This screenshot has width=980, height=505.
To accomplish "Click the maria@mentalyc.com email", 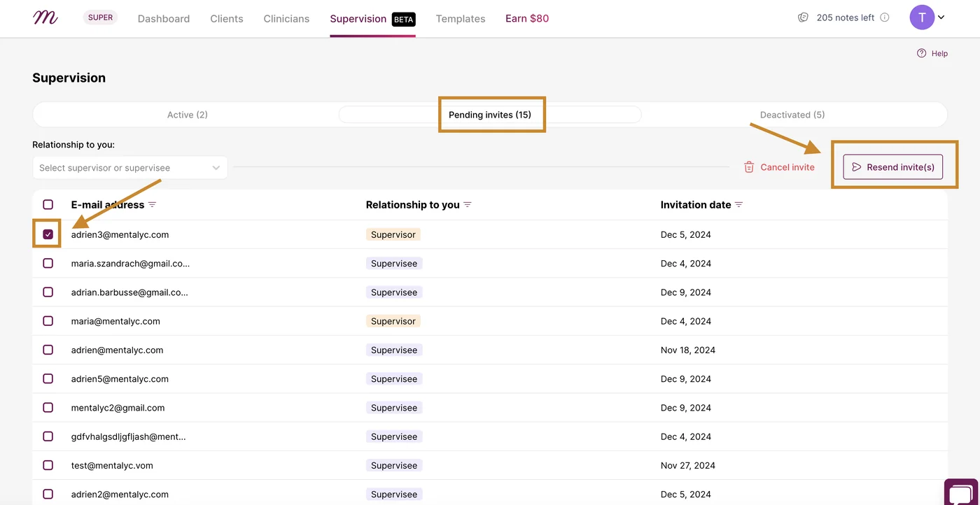I will tap(115, 321).
